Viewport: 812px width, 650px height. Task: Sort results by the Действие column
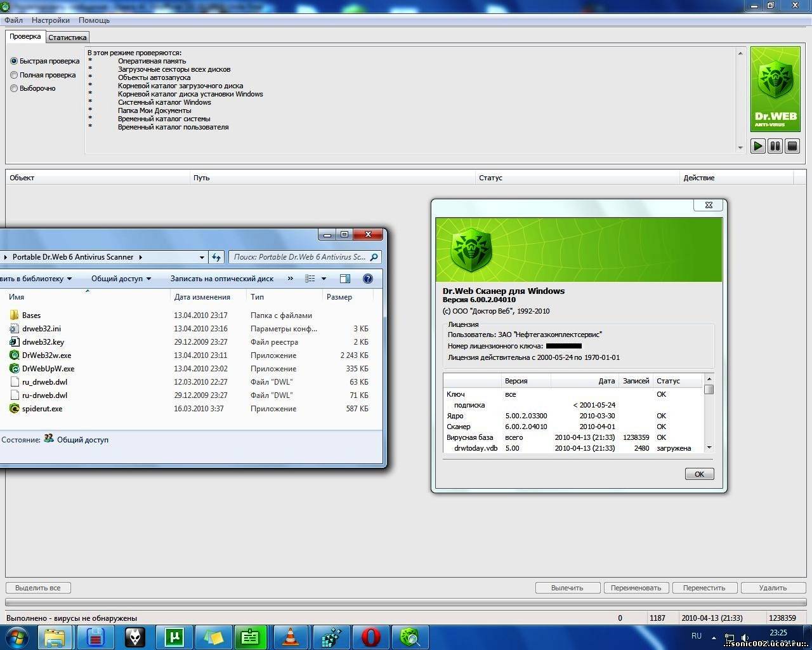point(737,178)
